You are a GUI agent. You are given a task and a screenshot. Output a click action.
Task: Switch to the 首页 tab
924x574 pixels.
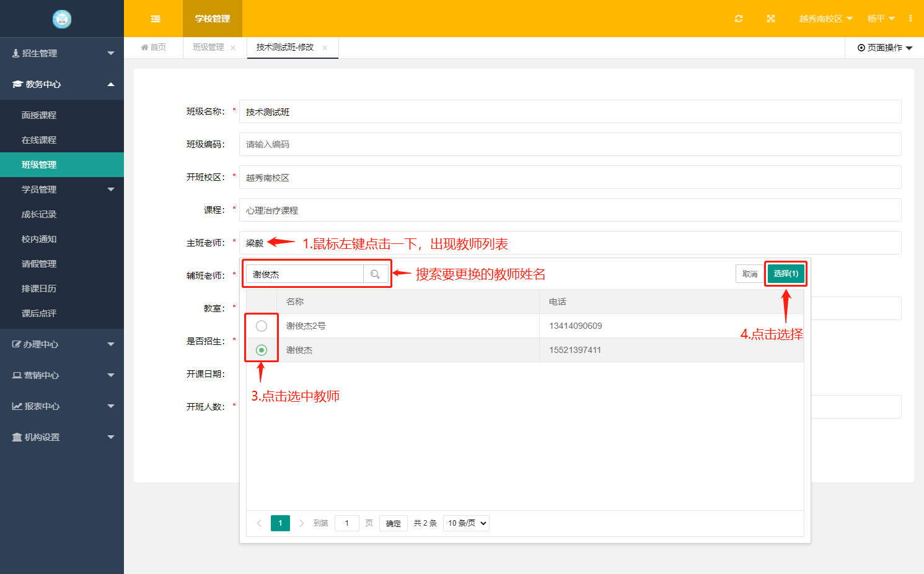[x=154, y=48]
